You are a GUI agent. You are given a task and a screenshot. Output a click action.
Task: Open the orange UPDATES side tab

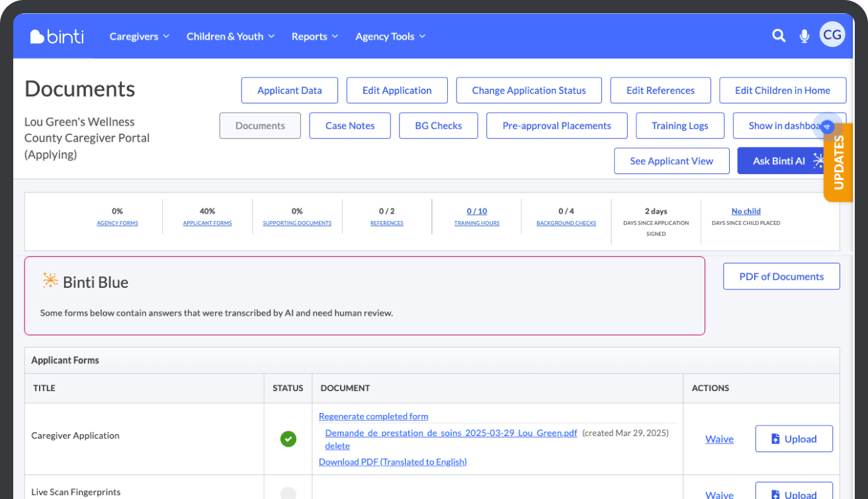click(838, 162)
